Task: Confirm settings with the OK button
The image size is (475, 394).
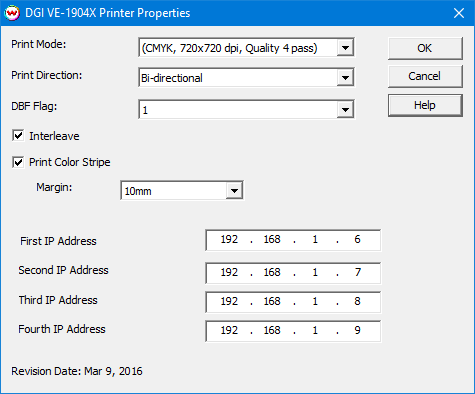Action: click(425, 48)
